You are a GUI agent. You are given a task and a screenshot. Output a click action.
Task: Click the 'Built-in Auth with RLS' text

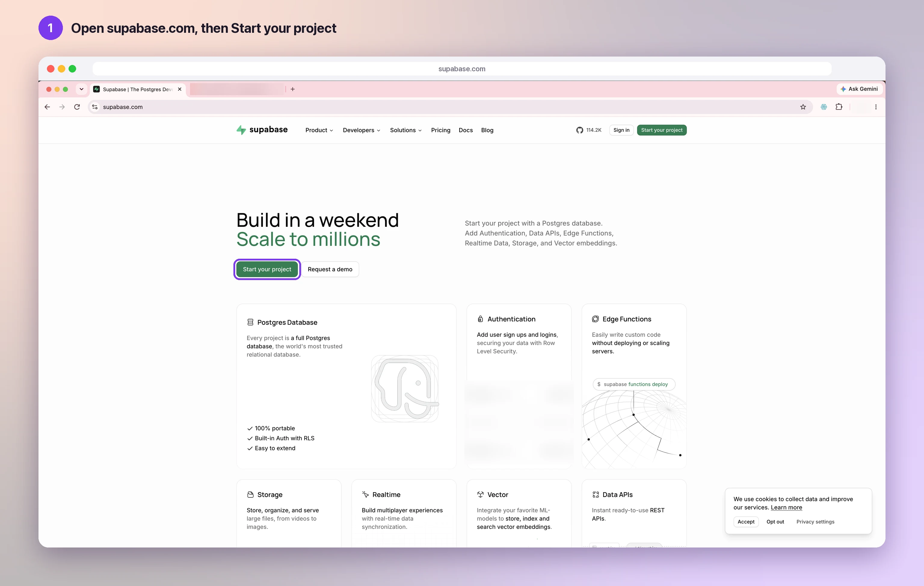pyautogui.click(x=284, y=438)
